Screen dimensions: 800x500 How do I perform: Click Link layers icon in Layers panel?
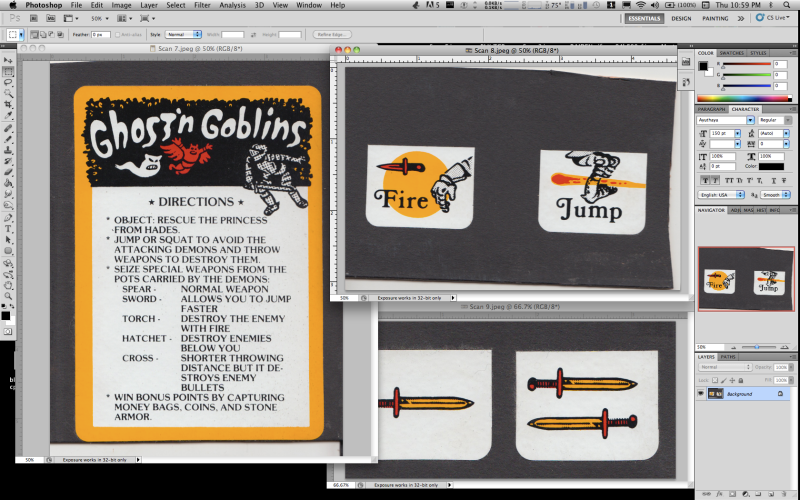[707, 494]
